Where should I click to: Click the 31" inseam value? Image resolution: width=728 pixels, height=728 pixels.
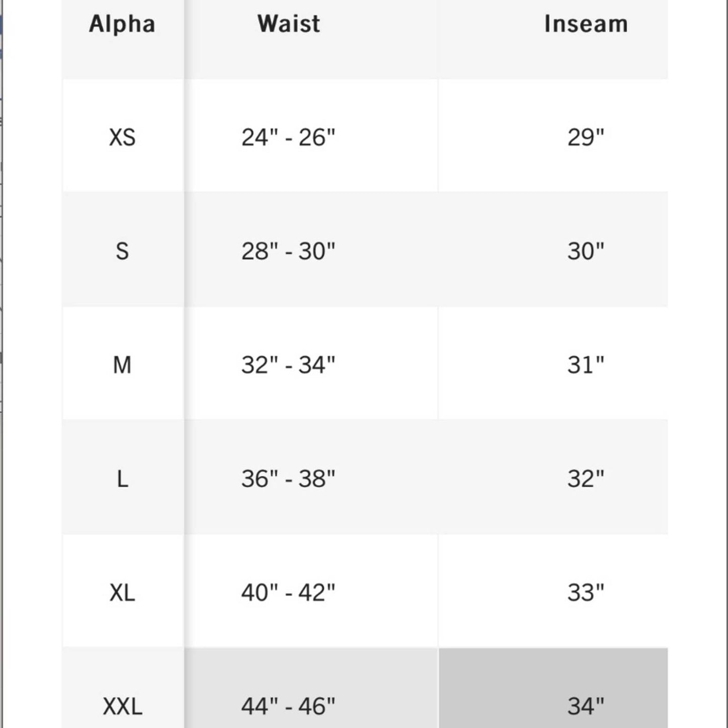point(585,365)
